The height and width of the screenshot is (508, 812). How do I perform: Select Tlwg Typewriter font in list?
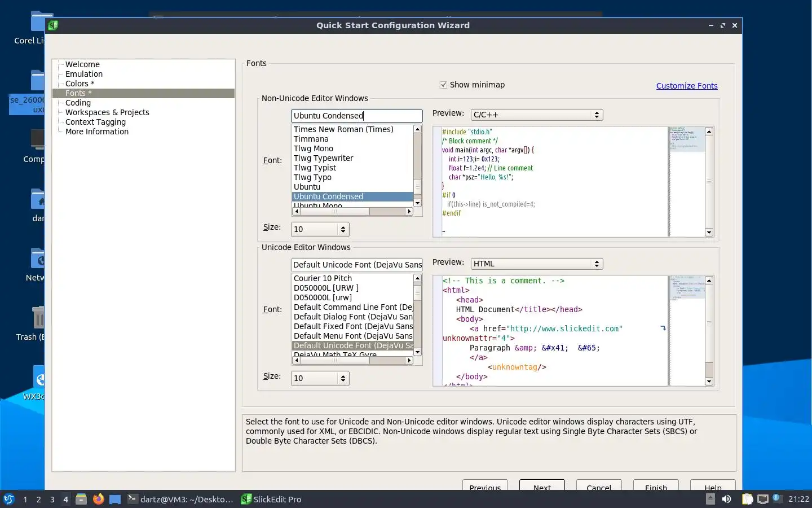pyautogui.click(x=324, y=158)
